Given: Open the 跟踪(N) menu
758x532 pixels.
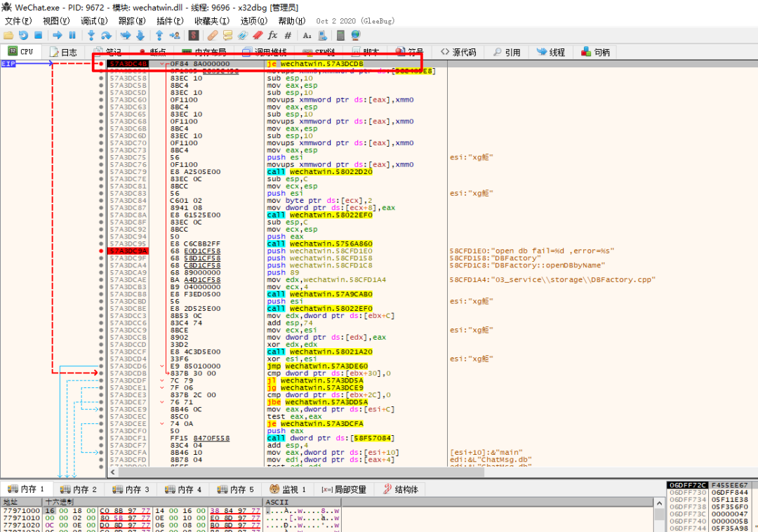Looking at the screenshot, I should (x=132, y=21).
